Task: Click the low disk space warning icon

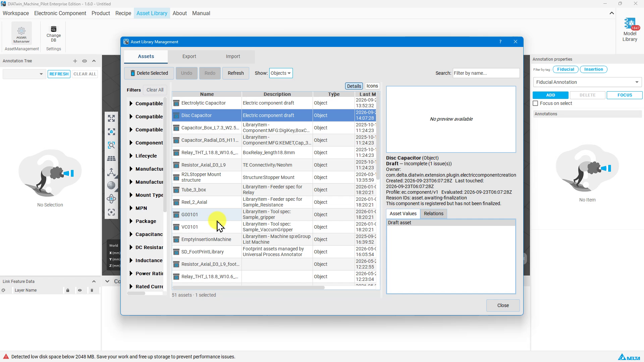Action: pyautogui.click(x=6, y=357)
